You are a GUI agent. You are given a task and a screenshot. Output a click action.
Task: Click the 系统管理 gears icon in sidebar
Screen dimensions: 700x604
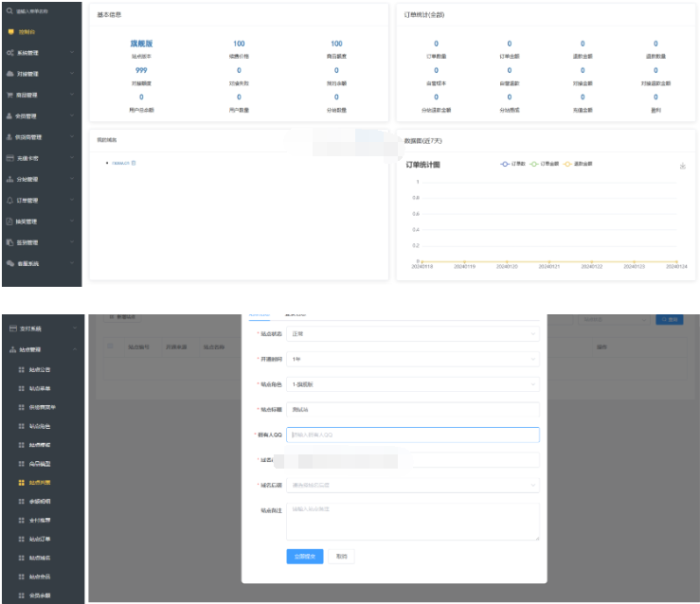[x=9, y=52]
